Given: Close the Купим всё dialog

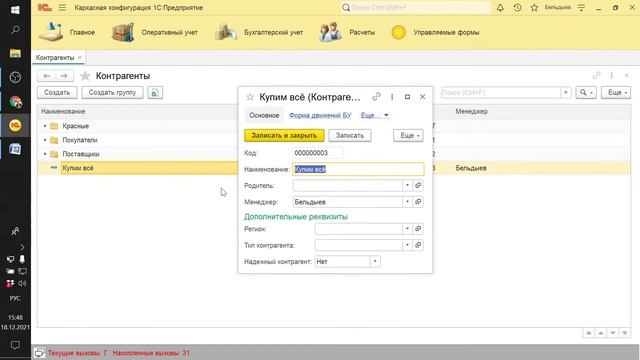Looking at the screenshot, I should coord(422,97).
